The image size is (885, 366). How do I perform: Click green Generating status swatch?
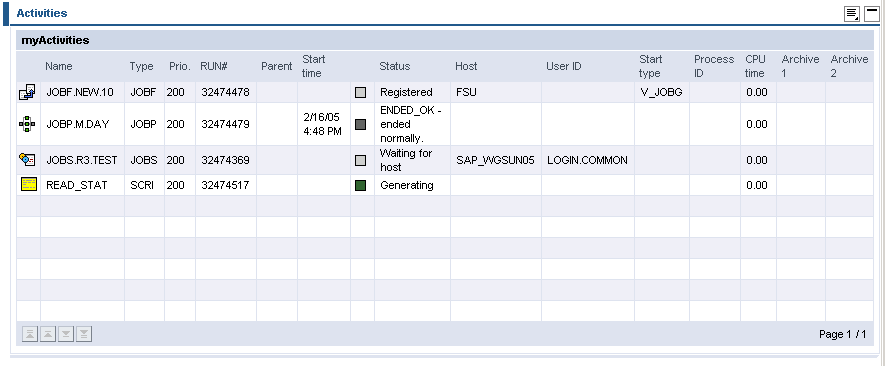pyautogui.click(x=360, y=185)
